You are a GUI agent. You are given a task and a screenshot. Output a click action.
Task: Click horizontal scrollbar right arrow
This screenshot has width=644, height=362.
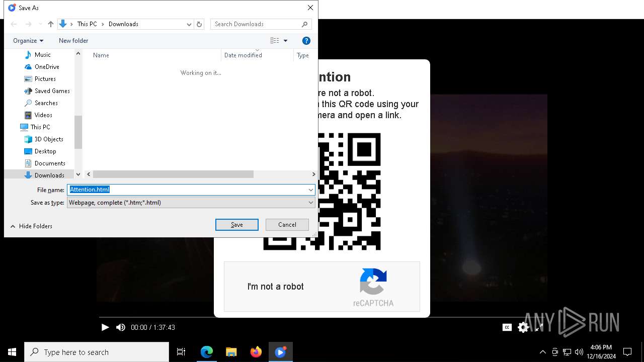coord(313,174)
